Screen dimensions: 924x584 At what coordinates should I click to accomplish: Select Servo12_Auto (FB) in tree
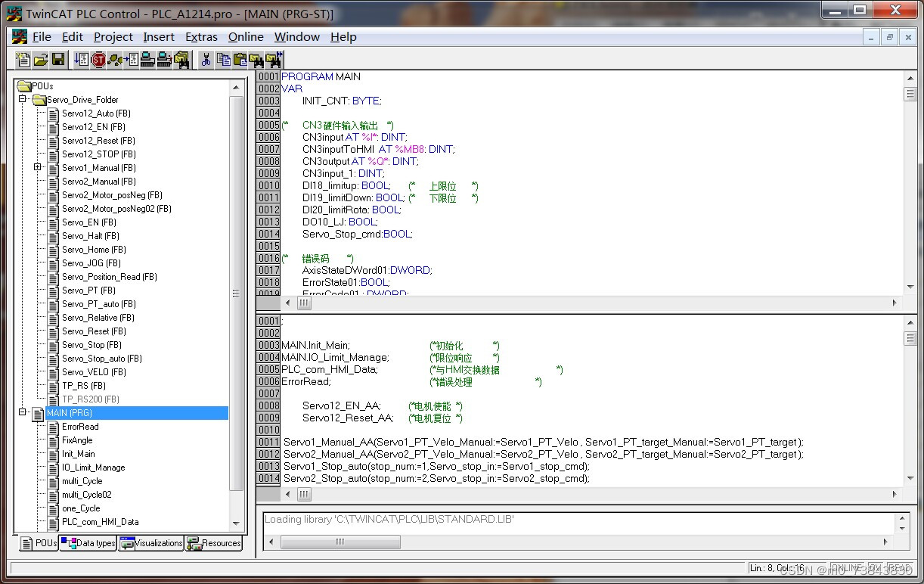pyautogui.click(x=96, y=113)
